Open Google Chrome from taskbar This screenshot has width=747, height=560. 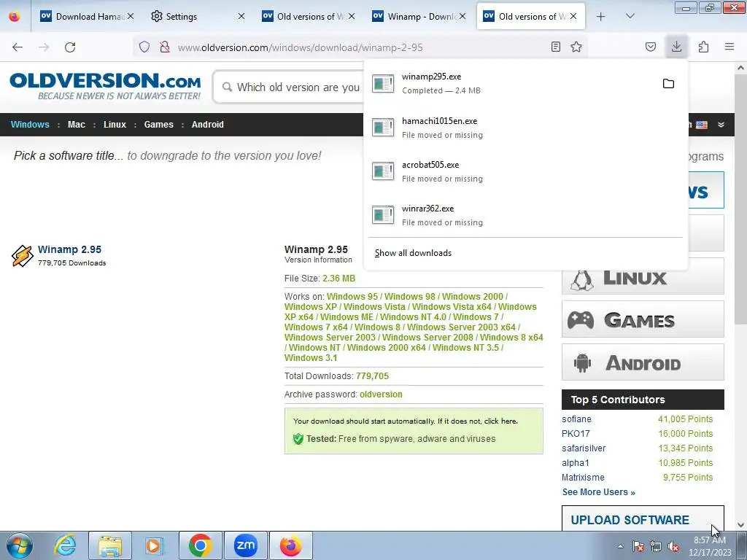pyautogui.click(x=200, y=545)
